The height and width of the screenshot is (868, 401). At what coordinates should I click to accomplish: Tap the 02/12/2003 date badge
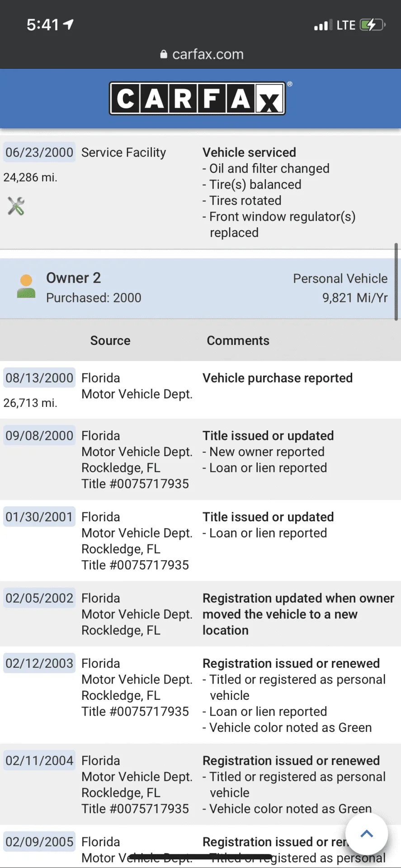click(x=39, y=663)
